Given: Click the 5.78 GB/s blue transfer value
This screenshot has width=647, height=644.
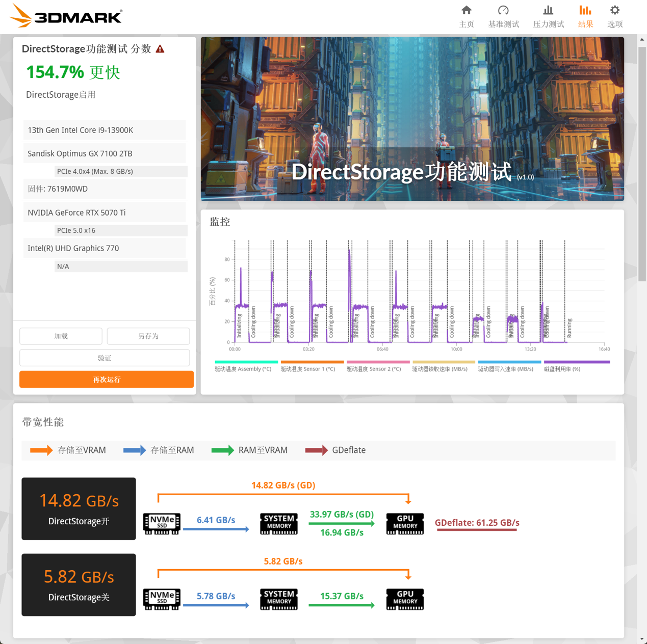Looking at the screenshot, I should (x=216, y=596).
